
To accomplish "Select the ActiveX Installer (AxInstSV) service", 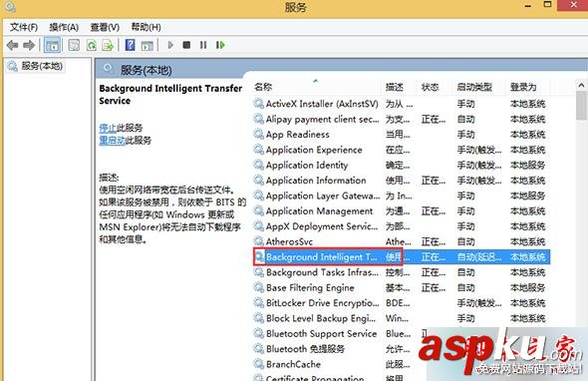I will (402, 104).
